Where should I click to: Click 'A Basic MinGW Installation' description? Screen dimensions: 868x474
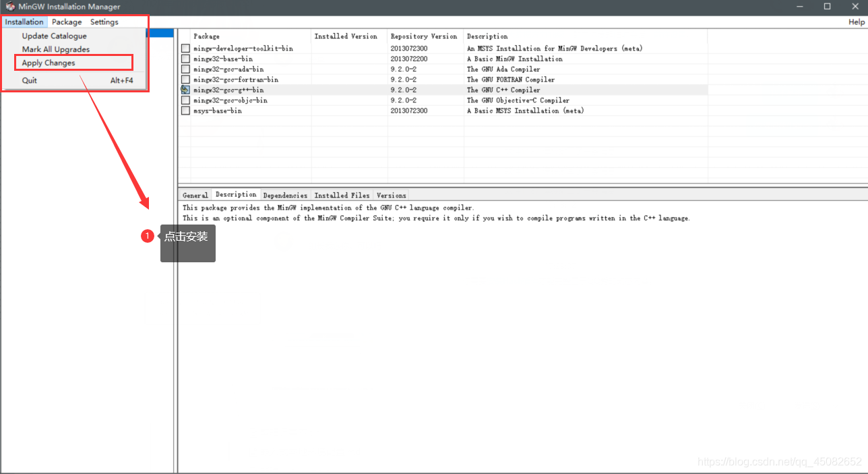coord(515,59)
